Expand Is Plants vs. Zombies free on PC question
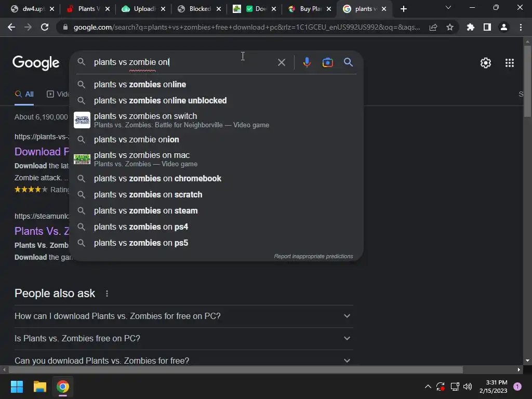532x399 pixels. [x=183, y=339]
